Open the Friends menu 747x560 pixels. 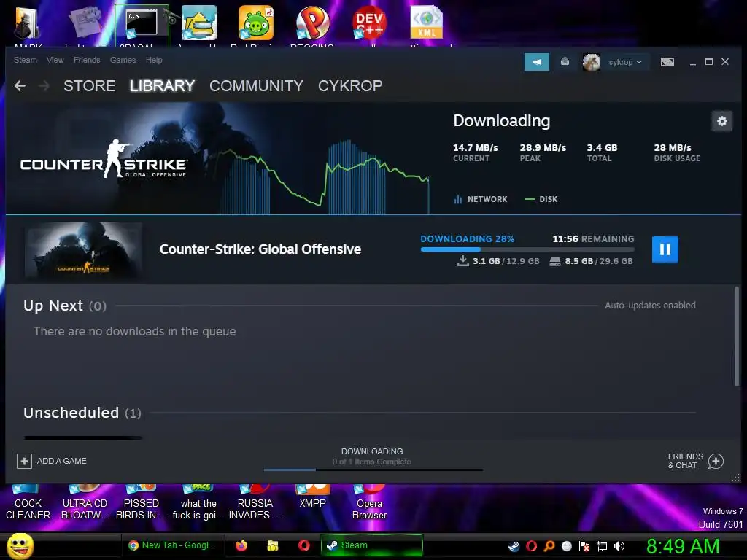[x=87, y=60]
